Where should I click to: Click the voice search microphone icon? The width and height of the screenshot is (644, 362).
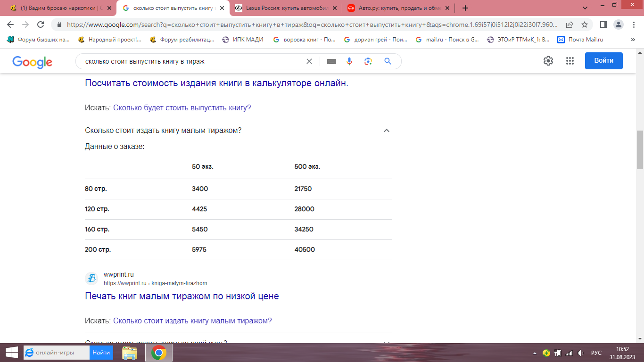click(x=349, y=61)
